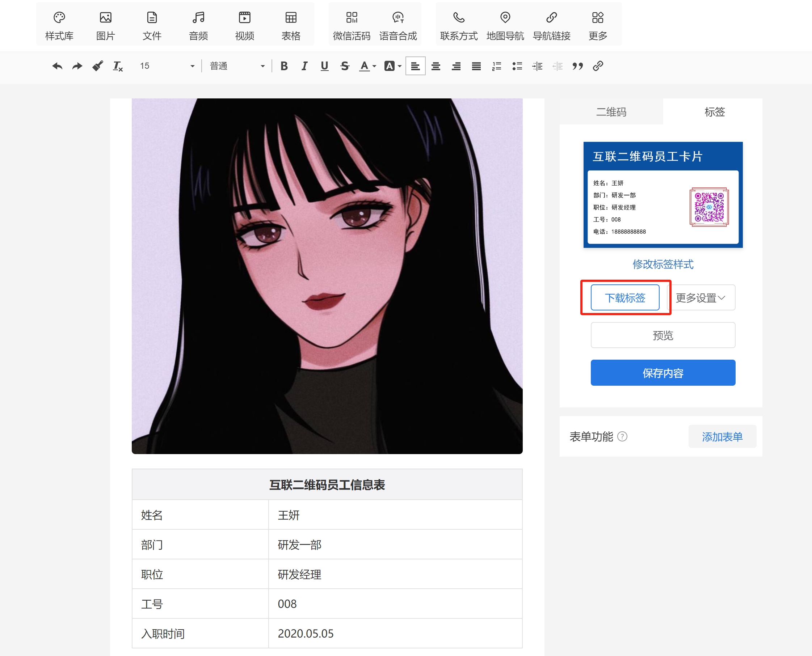The width and height of the screenshot is (812, 656).
Task: Click the 下载标签 button
Action: [x=625, y=297]
